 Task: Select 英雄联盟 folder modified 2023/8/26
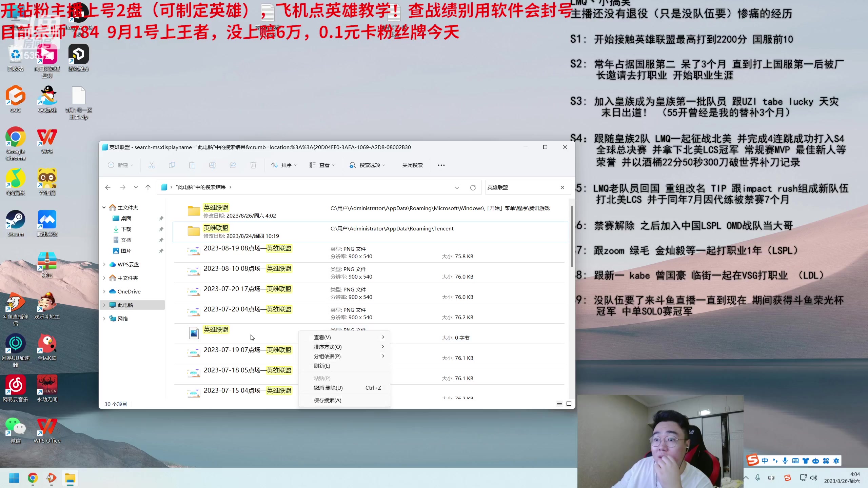click(x=370, y=211)
